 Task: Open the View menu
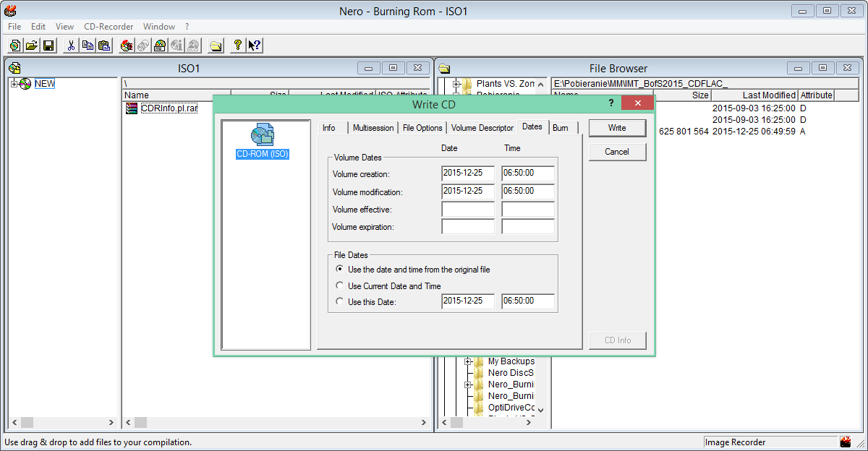point(65,27)
